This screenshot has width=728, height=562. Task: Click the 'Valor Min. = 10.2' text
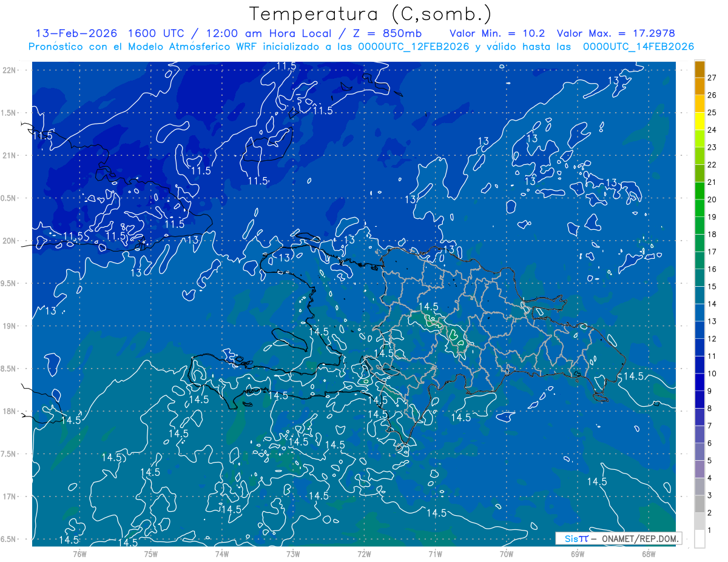499,33
